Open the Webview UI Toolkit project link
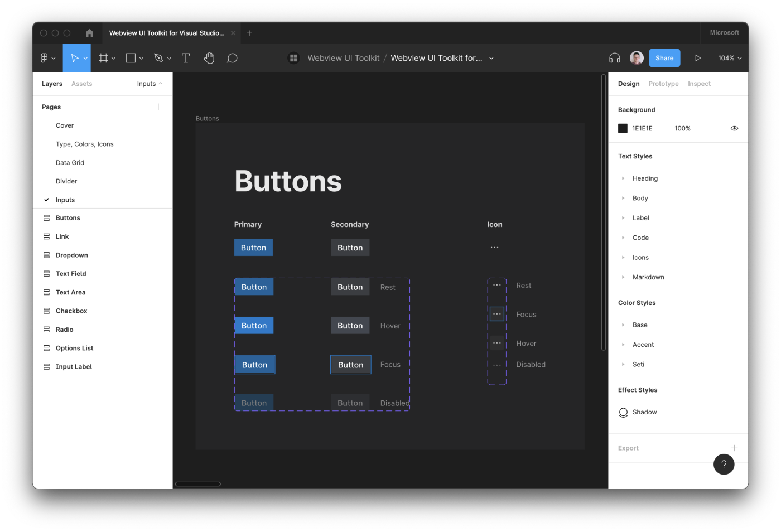The width and height of the screenshot is (781, 532). point(343,57)
